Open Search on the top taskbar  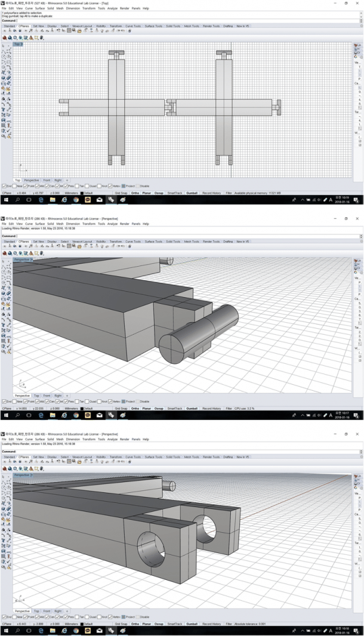17,199
